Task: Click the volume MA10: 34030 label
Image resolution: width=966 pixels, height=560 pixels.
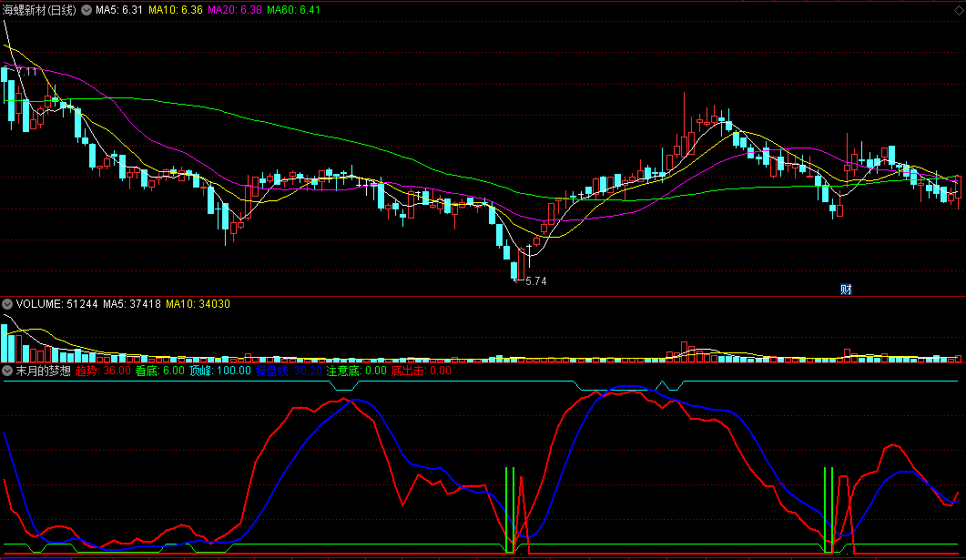Action: [x=198, y=304]
